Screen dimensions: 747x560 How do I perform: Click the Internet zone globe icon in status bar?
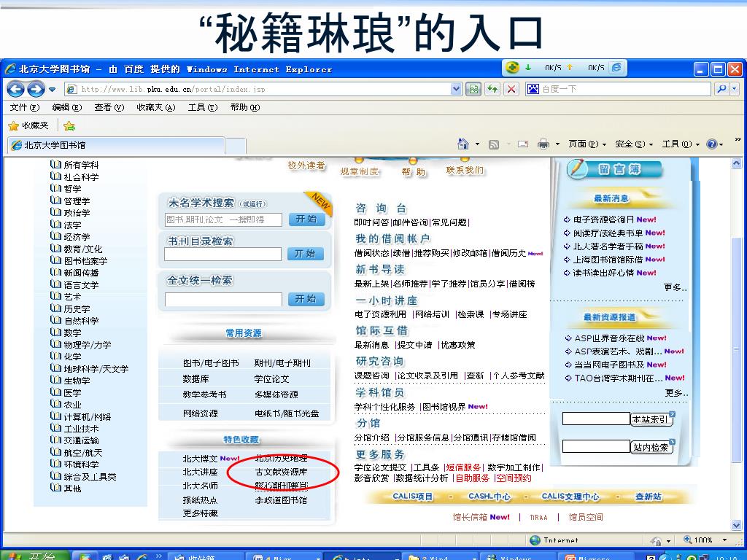535,540
